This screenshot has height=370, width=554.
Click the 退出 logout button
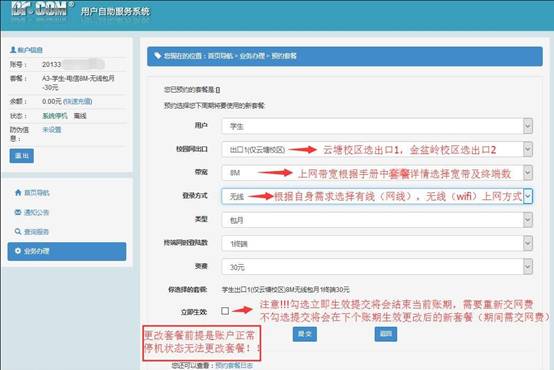(22, 156)
